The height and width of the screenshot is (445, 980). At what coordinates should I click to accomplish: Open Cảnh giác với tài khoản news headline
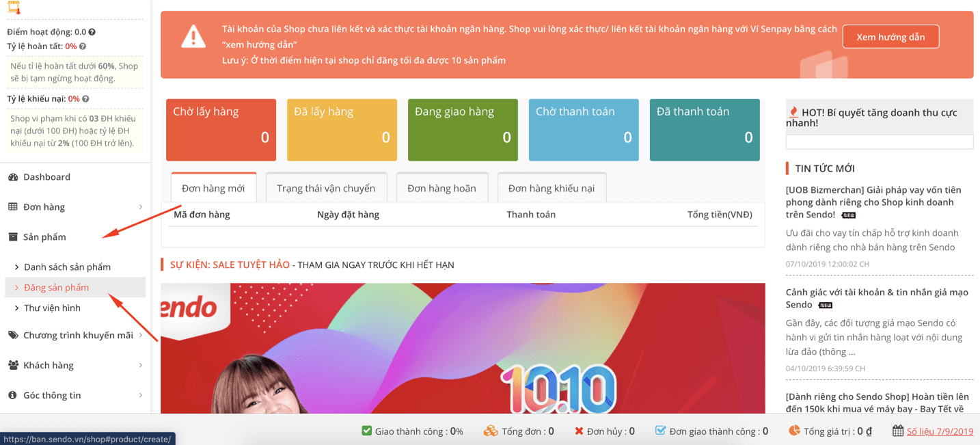tap(877, 298)
